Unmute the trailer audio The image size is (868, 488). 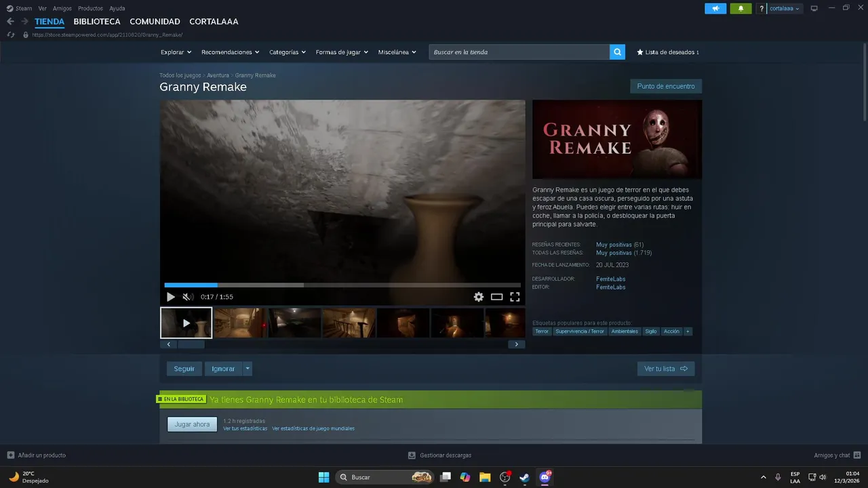(x=187, y=297)
